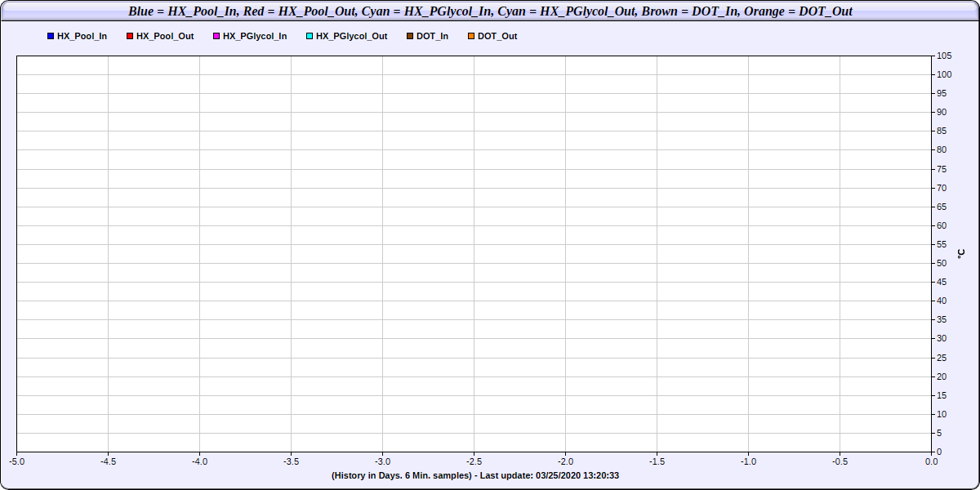
Task: Click the red HX_Pool_Out legend swatch
Action: (x=130, y=36)
